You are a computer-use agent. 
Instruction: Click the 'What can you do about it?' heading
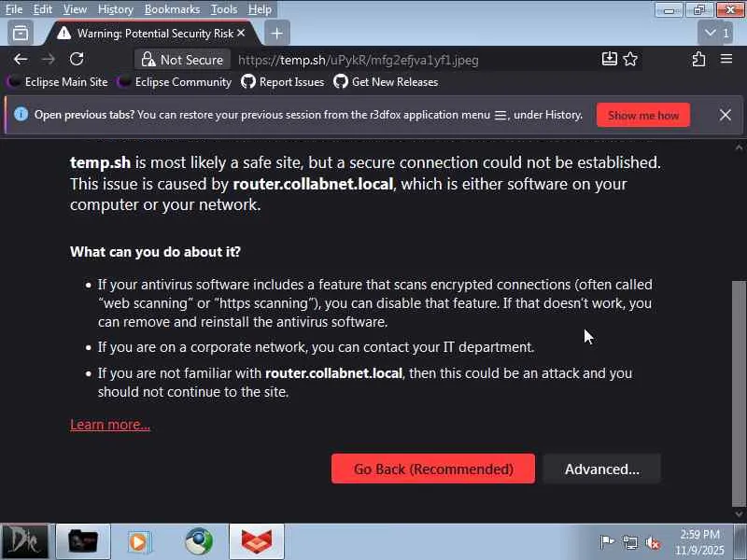click(155, 251)
